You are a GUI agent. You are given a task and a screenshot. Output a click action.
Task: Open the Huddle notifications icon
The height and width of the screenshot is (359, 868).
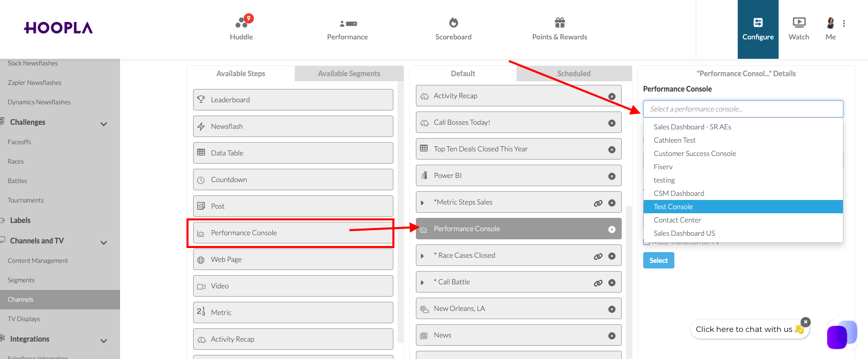click(242, 23)
